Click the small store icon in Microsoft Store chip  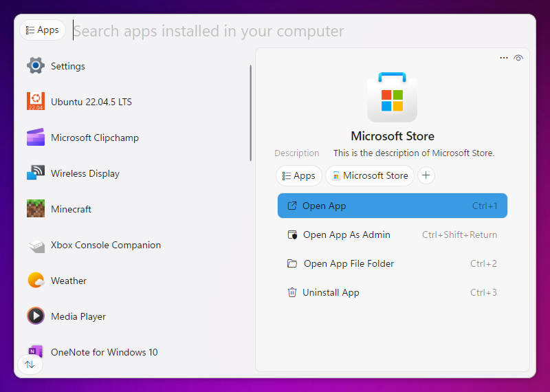[336, 175]
